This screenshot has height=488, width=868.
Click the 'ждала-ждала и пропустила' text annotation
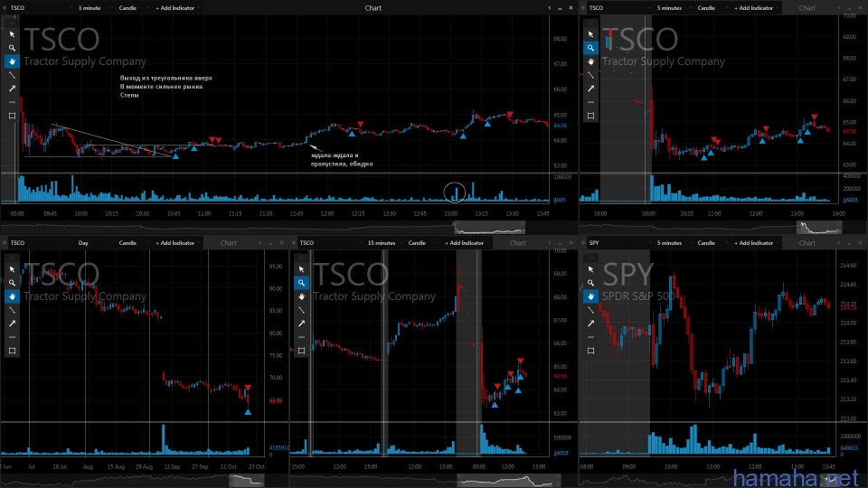[342, 159]
